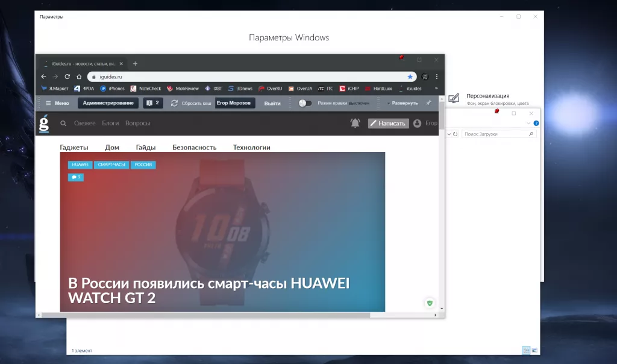Open the Гаджеты category tab
Image resolution: width=617 pixels, height=364 pixels.
(74, 147)
